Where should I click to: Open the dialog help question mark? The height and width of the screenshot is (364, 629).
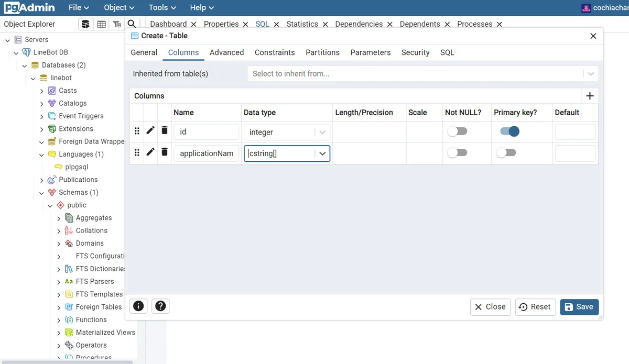161,306
